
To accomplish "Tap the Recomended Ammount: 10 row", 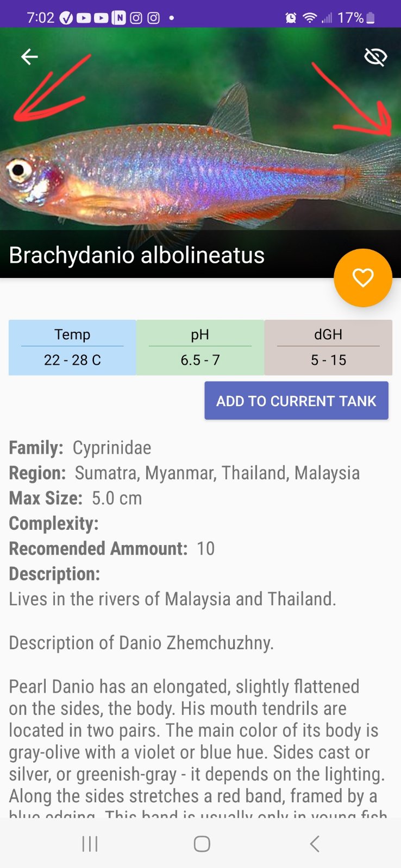I will click(x=112, y=548).
